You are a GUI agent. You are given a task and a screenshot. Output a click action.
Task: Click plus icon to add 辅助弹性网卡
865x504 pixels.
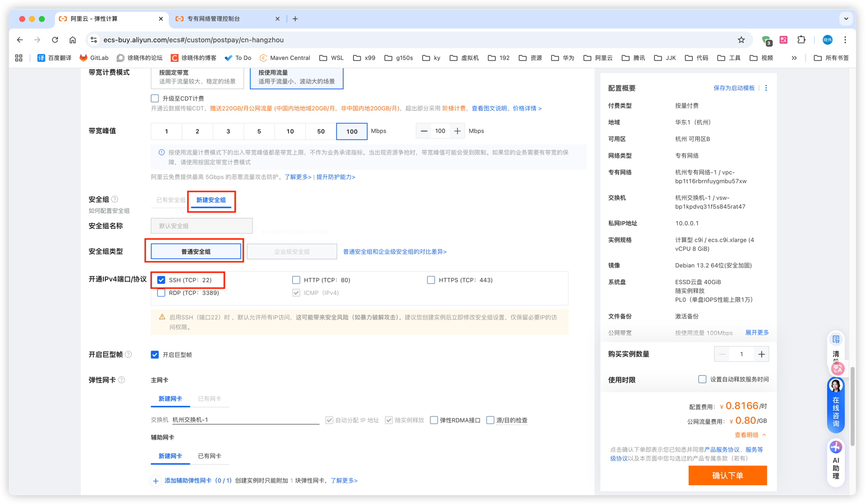[155, 481]
